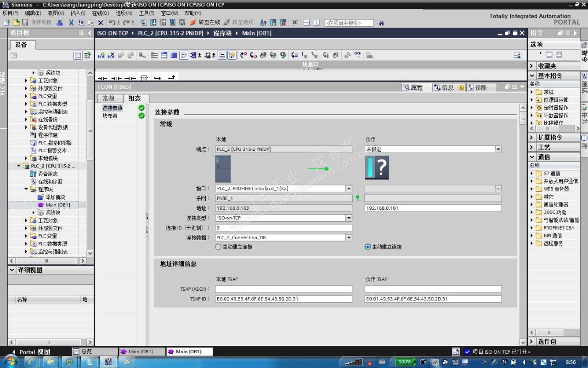
Task: Expand the 扩展指令 section
Action: pos(532,138)
